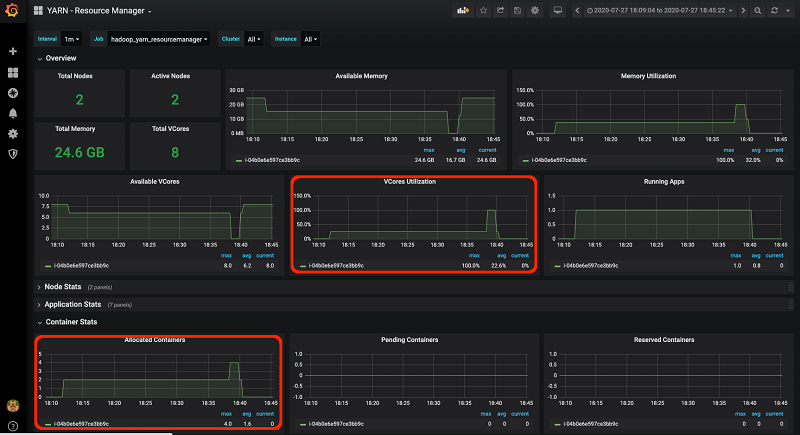Zoom out time range magnifier
Screen dimensions: 800x435
point(758,10)
